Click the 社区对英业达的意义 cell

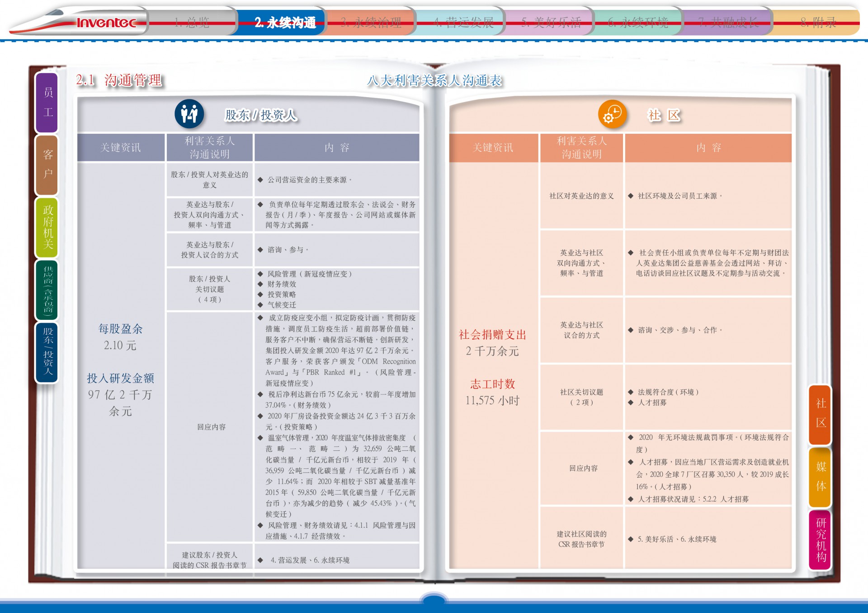coord(581,196)
